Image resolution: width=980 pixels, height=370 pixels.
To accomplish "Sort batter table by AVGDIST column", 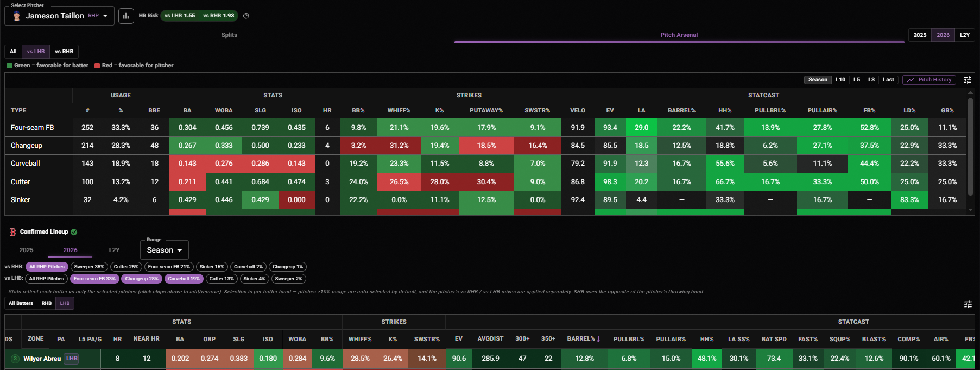I will click(490, 339).
